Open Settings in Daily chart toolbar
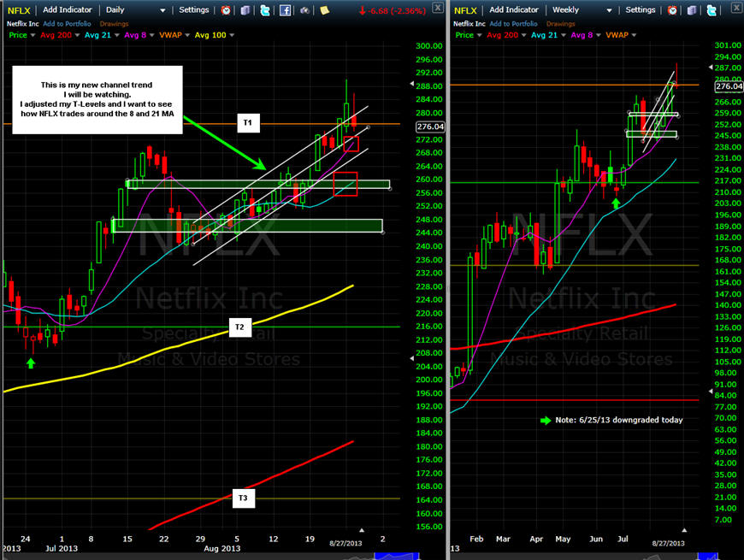Screen dimensions: 744x560 (193, 10)
